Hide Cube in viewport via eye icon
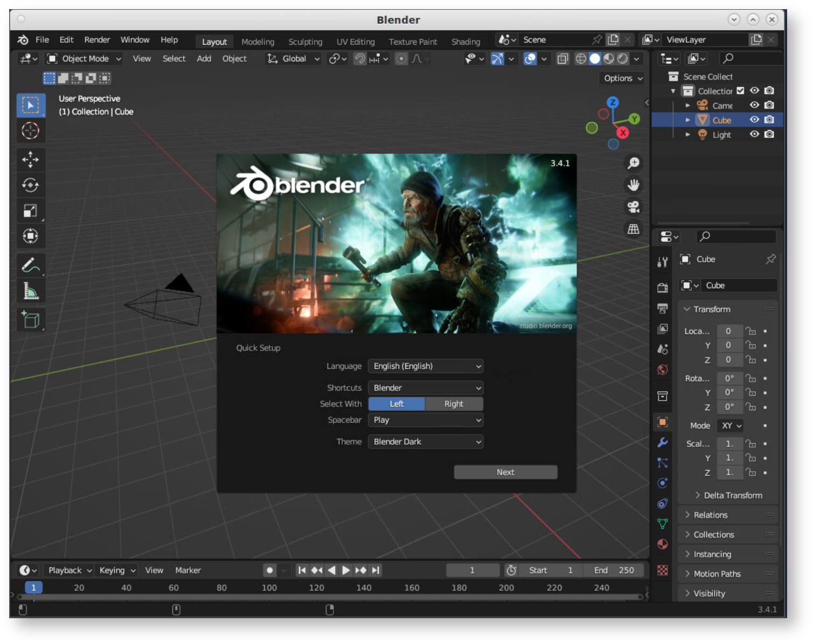The image size is (813, 644). tap(754, 120)
